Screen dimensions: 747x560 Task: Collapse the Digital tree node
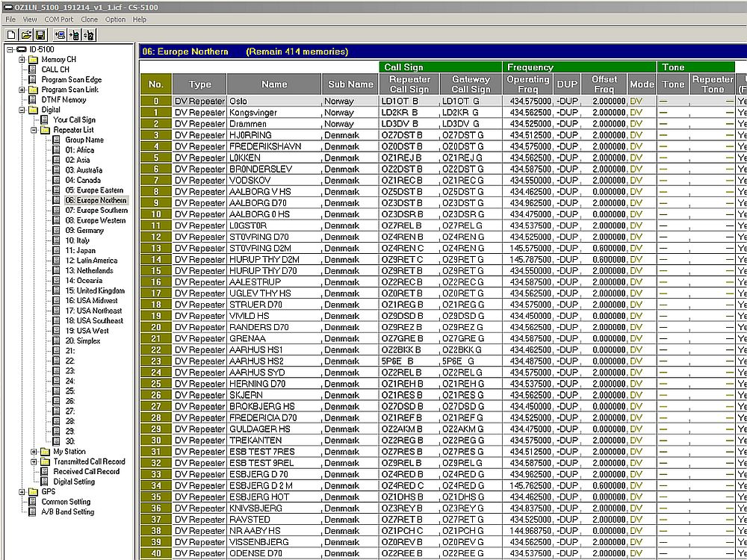(x=22, y=110)
